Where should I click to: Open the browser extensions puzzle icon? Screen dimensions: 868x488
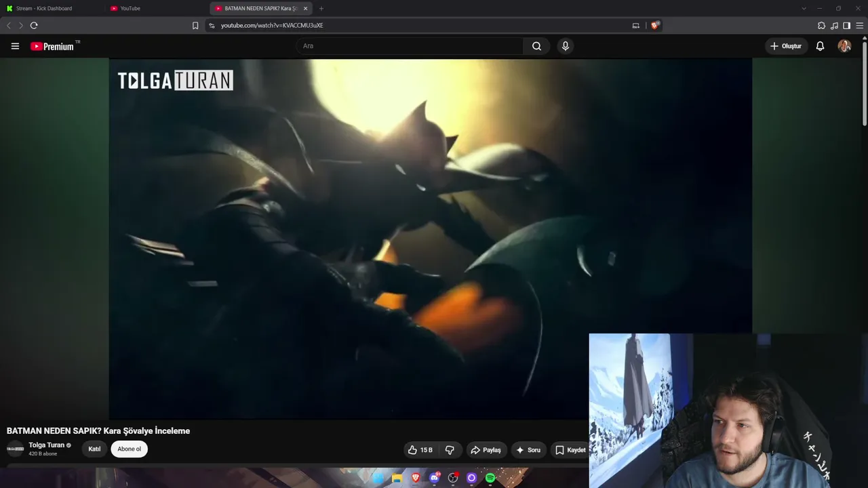pos(822,26)
